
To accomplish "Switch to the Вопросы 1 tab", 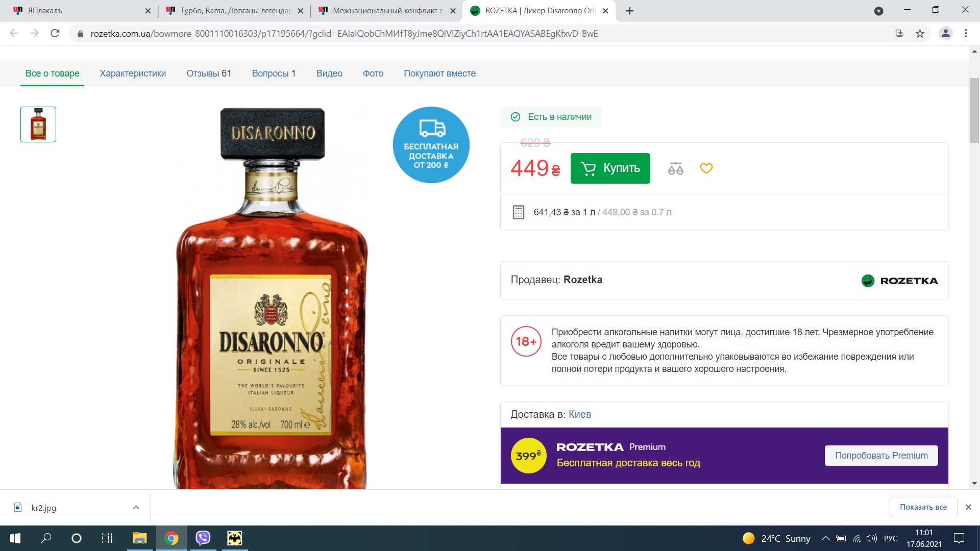I will tap(274, 73).
